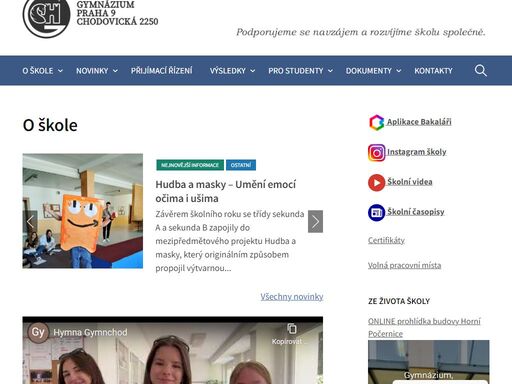This screenshot has height=384, width=512.
Task: Click the OSTATNÍ blue category tag
Action: click(x=241, y=165)
